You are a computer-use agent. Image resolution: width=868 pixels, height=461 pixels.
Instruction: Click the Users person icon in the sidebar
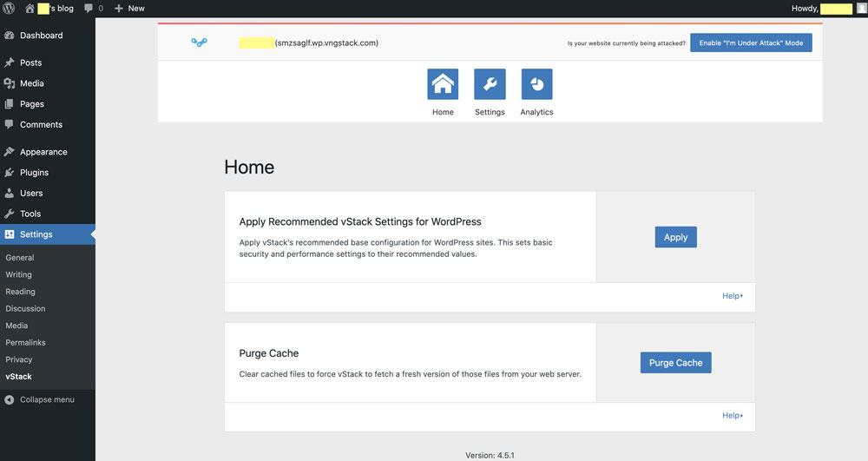tap(9, 193)
